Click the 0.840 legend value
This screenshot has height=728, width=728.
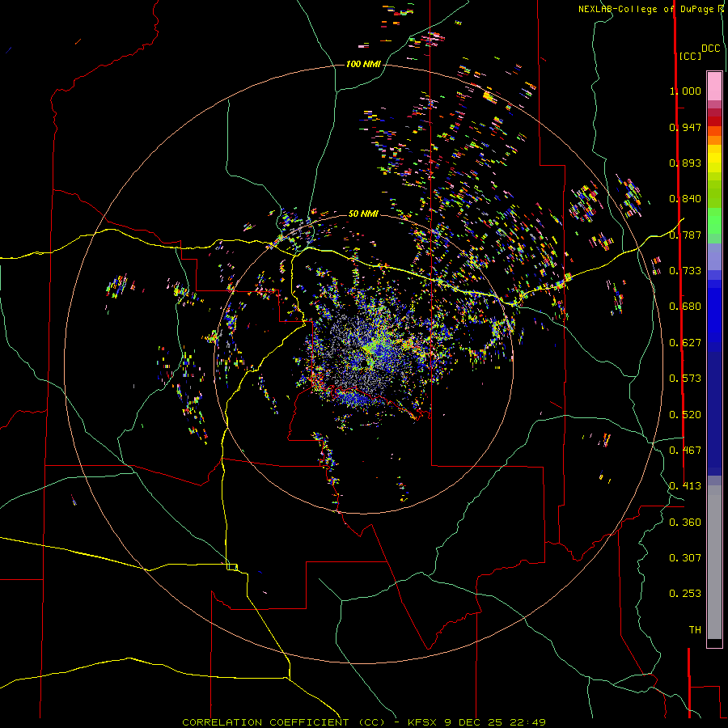pyautogui.click(x=685, y=199)
